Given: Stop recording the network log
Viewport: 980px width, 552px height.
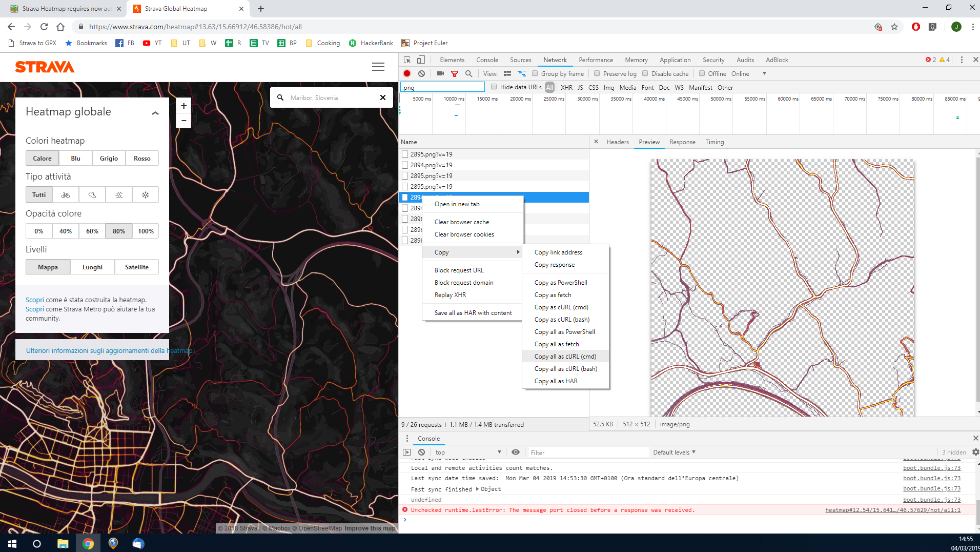Looking at the screenshot, I should tap(407, 74).
